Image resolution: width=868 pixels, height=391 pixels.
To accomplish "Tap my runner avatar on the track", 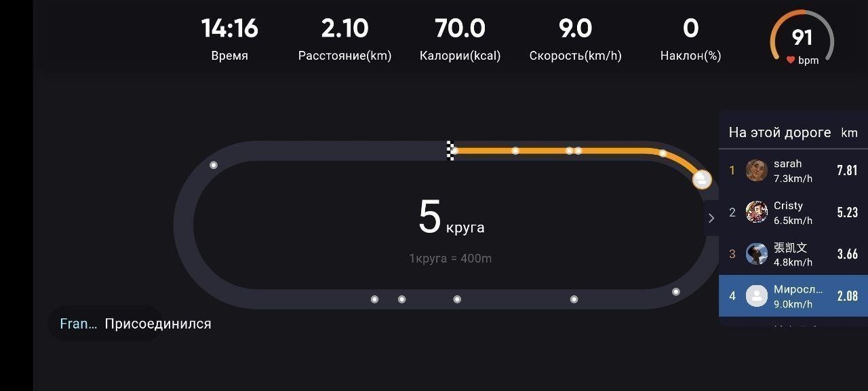I will pos(702,180).
